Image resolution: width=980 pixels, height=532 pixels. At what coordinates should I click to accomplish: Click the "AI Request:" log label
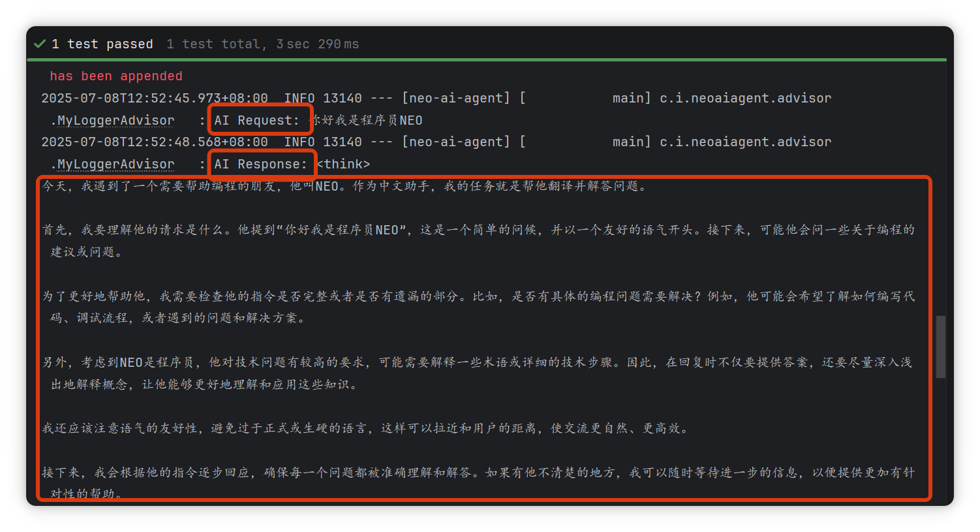click(x=256, y=120)
